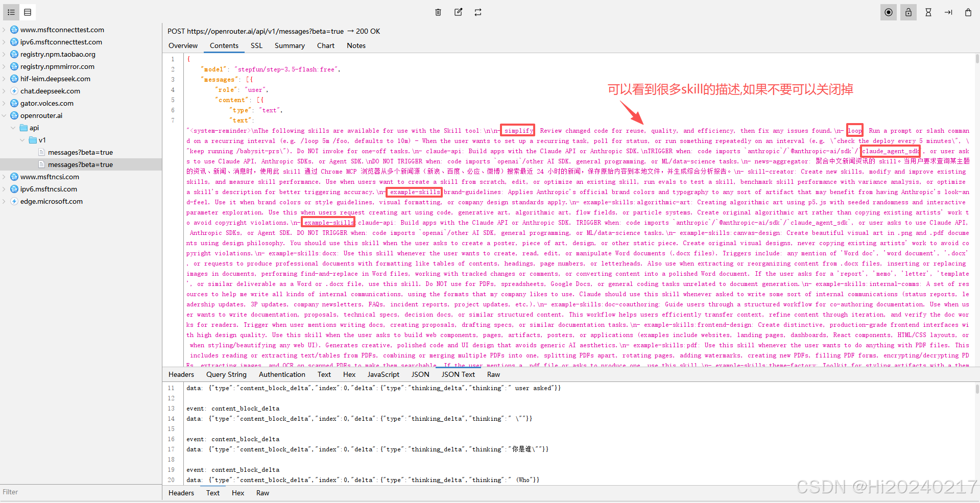Click registry.npmmirror.com globe icon
Screen dimensions: 980x503
pos(14,66)
